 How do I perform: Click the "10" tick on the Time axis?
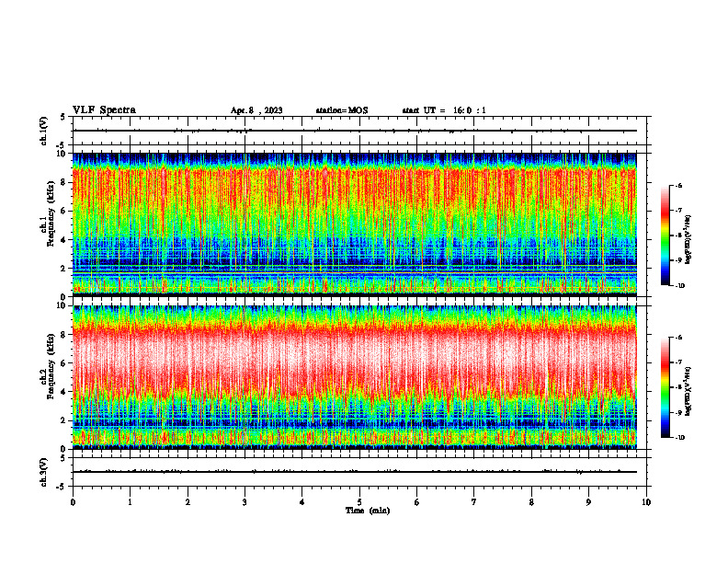(646, 502)
